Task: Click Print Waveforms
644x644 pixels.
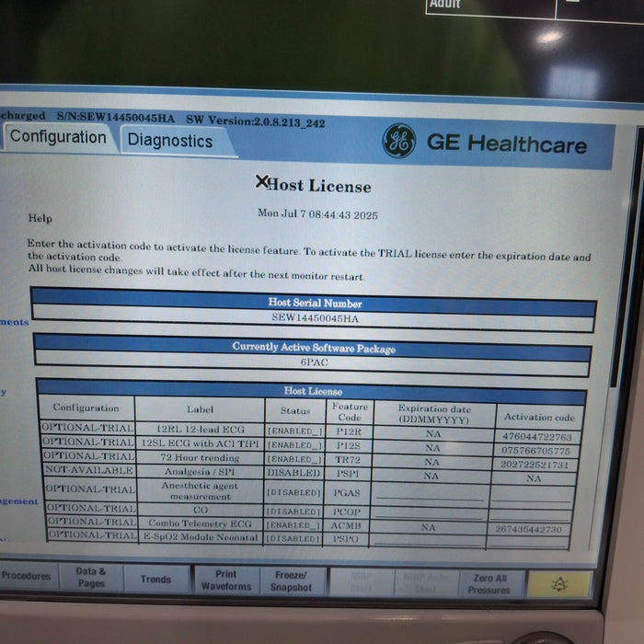Action: 226,581
